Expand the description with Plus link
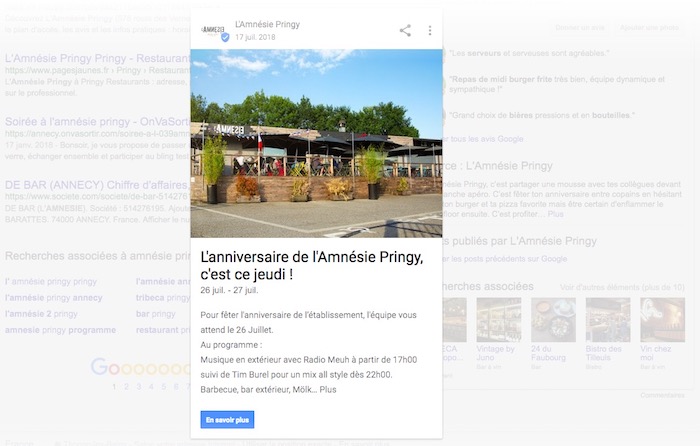Viewport: 700px width, 446px height. (555, 214)
